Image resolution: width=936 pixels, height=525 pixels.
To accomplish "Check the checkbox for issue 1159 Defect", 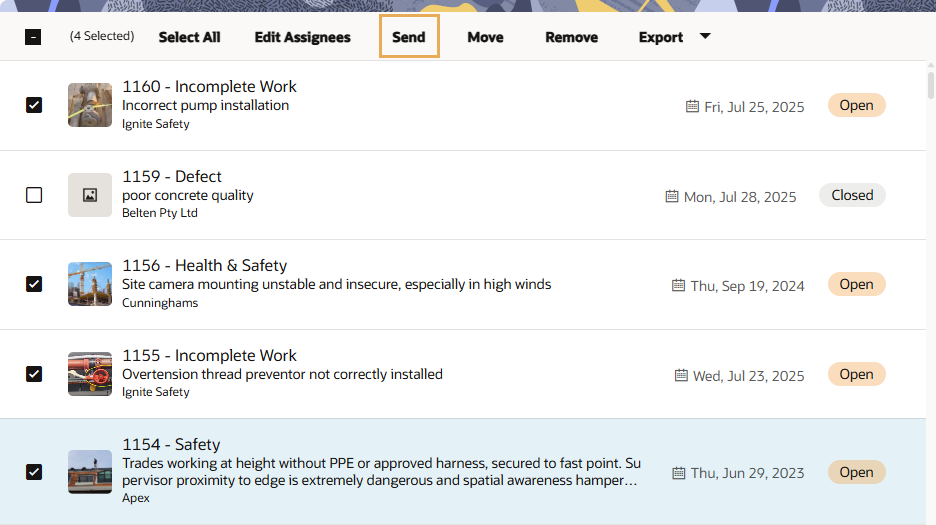I will [34, 195].
